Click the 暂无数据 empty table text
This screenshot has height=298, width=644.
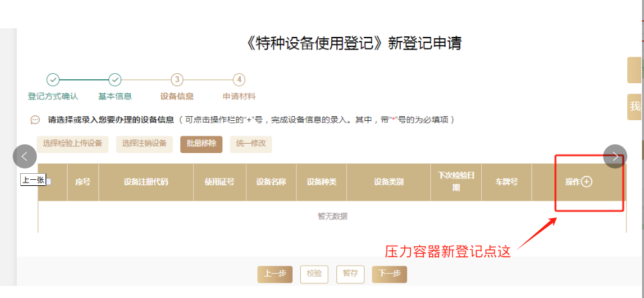pyautogui.click(x=332, y=216)
